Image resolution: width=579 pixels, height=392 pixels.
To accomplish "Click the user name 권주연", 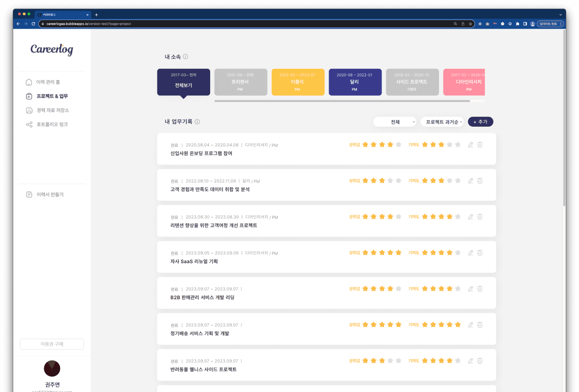I will (x=52, y=385).
